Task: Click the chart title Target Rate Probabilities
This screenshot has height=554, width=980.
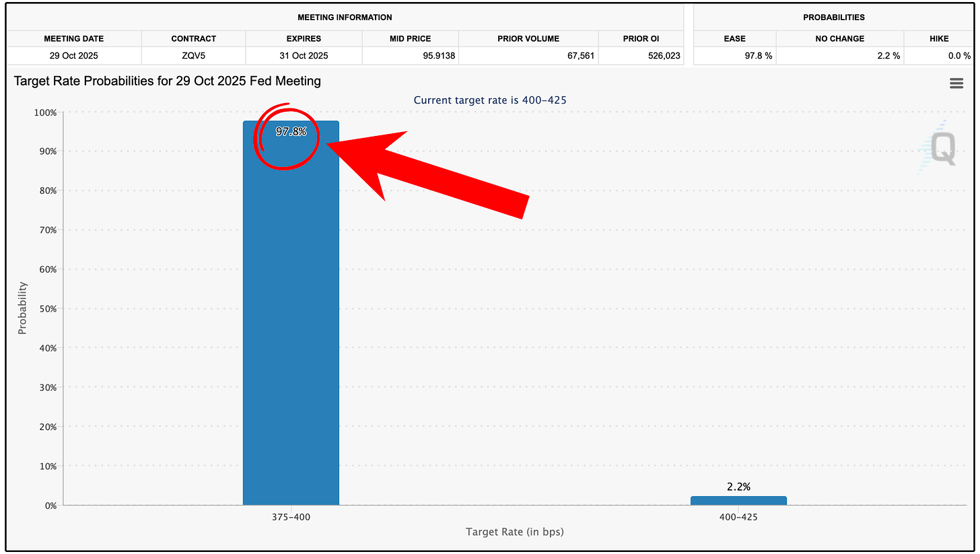Action: click(x=167, y=81)
